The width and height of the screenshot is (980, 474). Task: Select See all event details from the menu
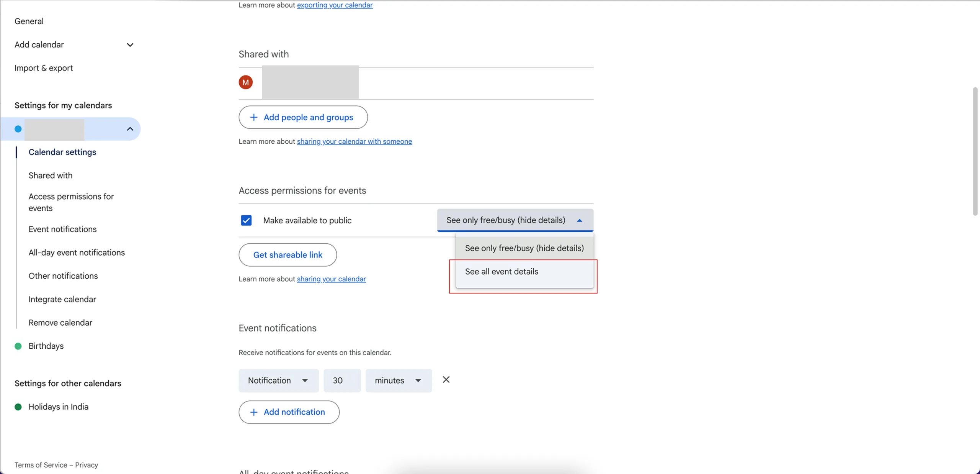tap(501, 271)
